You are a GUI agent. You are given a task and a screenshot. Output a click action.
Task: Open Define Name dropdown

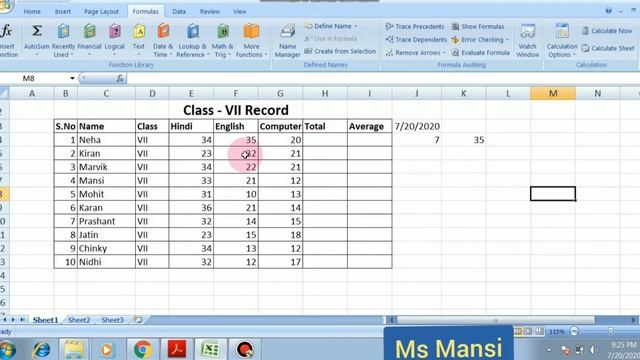(x=331, y=26)
